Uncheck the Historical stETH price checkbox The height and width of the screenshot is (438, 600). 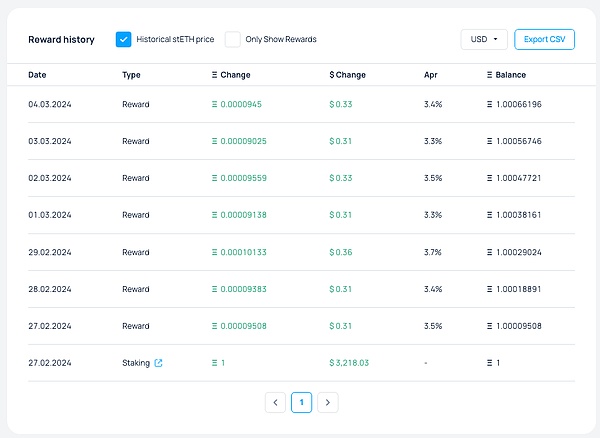coord(123,39)
